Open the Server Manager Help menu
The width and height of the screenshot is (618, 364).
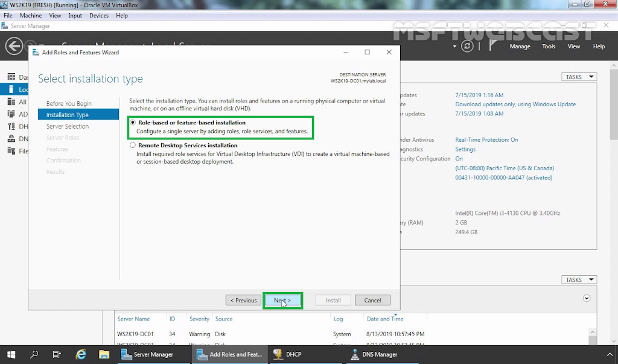click(599, 46)
